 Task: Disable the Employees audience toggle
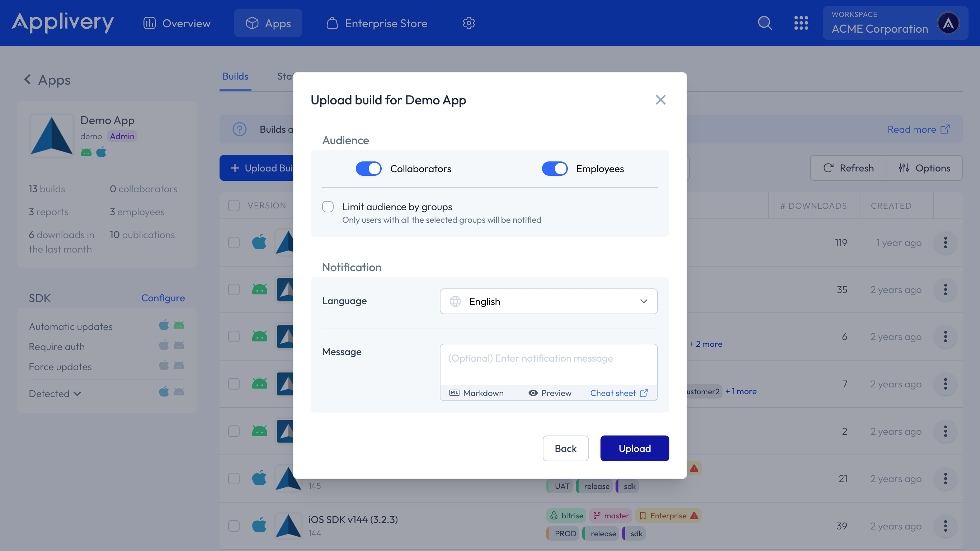[555, 168]
